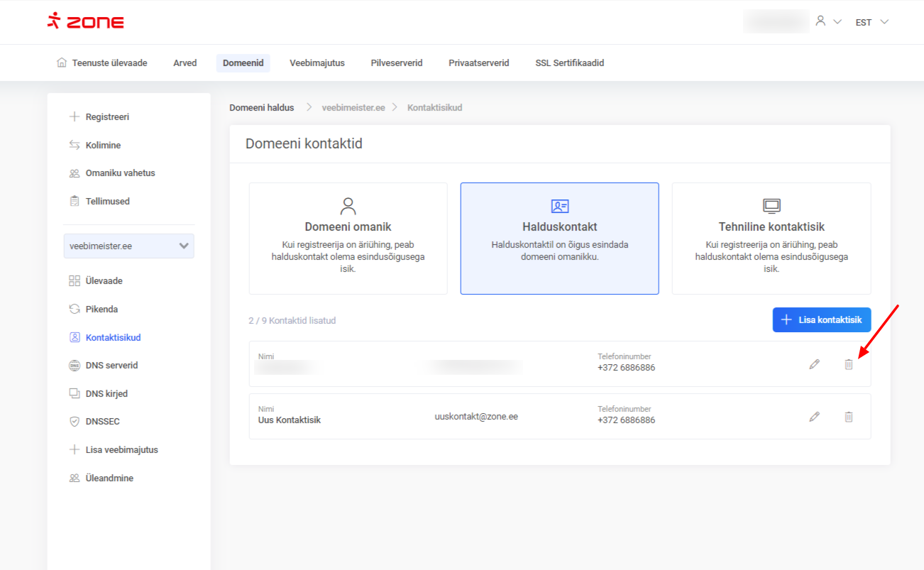Screen dimensions: 924x570
Task: Open the Pikenda renewal page
Action: click(x=101, y=309)
